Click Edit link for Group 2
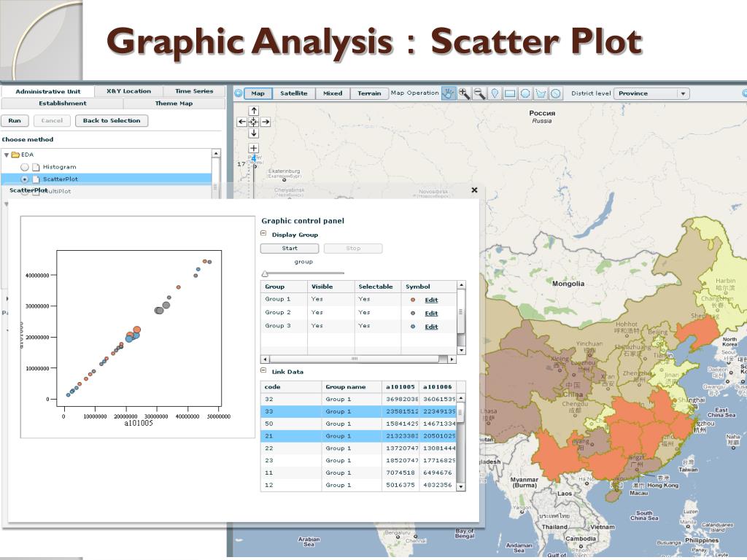Screen dimensions: 747x560 pyautogui.click(x=431, y=314)
